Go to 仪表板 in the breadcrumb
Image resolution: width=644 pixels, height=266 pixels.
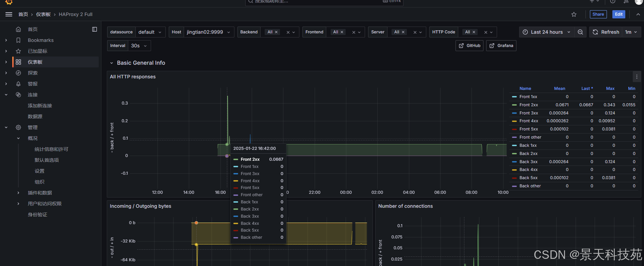tap(43, 14)
